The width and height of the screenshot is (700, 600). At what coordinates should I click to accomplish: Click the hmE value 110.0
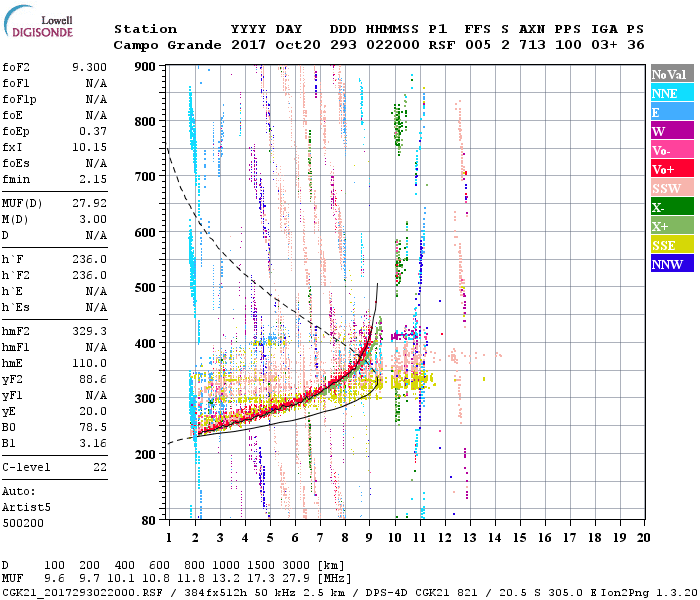(89, 363)
